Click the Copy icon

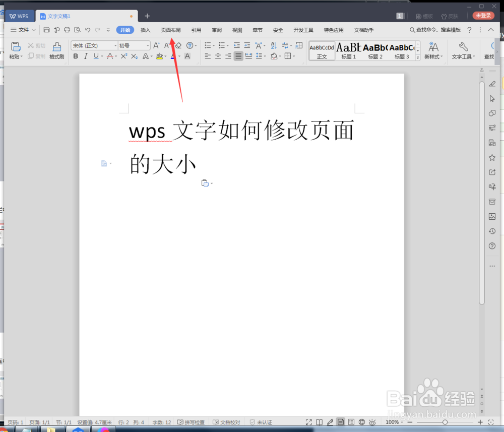31,56
